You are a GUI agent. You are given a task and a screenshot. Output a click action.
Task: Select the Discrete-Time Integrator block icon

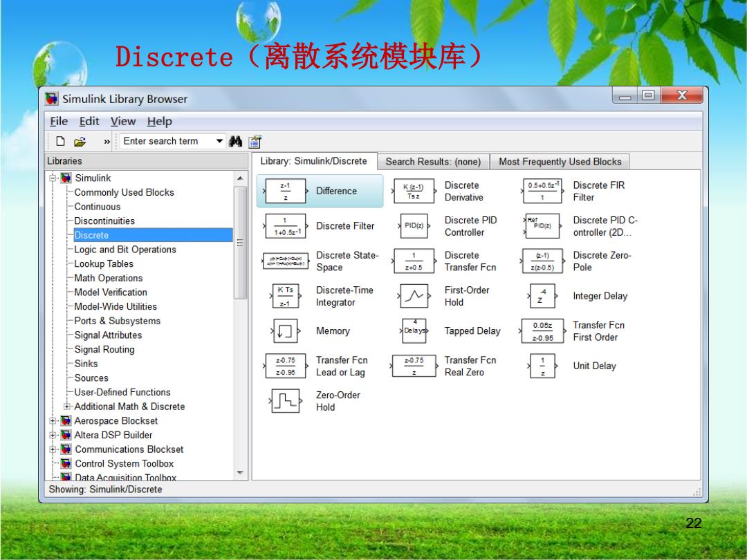point(286,296)
